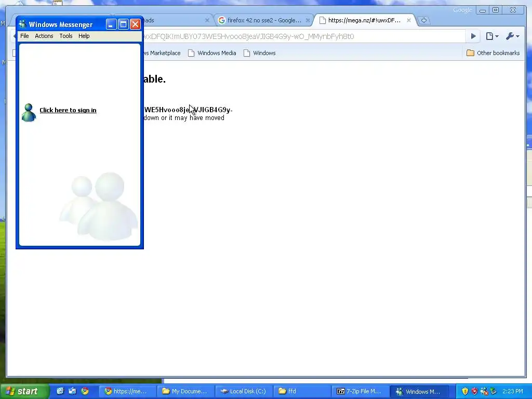
Task: Click the Windows Messenger taskbar button
Action: 419,391
